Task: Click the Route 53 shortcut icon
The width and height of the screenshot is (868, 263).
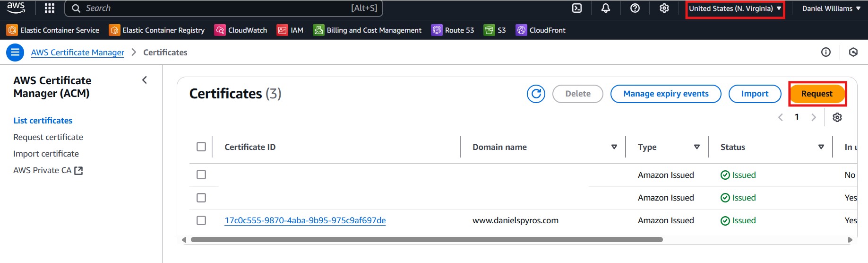Action: tap(437, 30)
